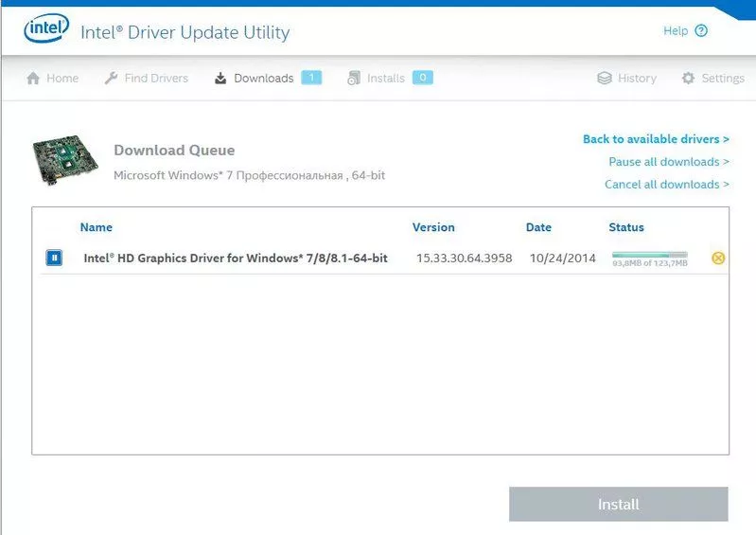Click the Settings gear icon
756x535 pixels.
(x=688, y=79)
